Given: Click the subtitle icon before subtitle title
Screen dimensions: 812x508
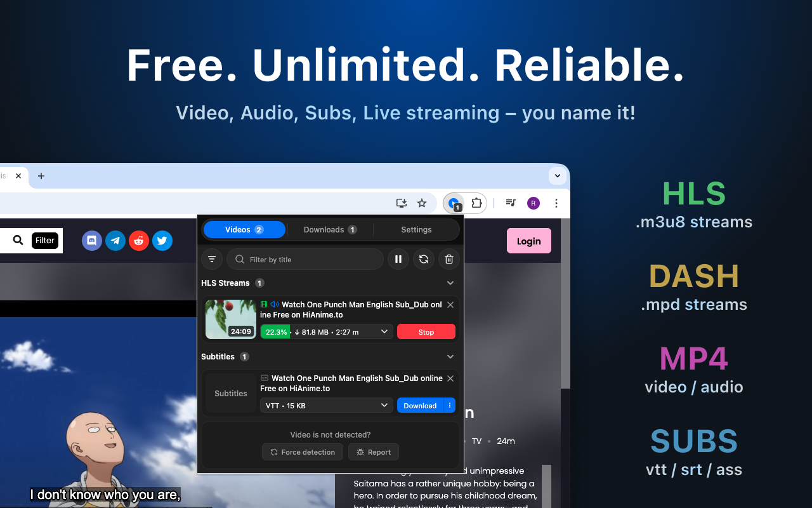Looking at the screenshot, I should click(265, 378).
